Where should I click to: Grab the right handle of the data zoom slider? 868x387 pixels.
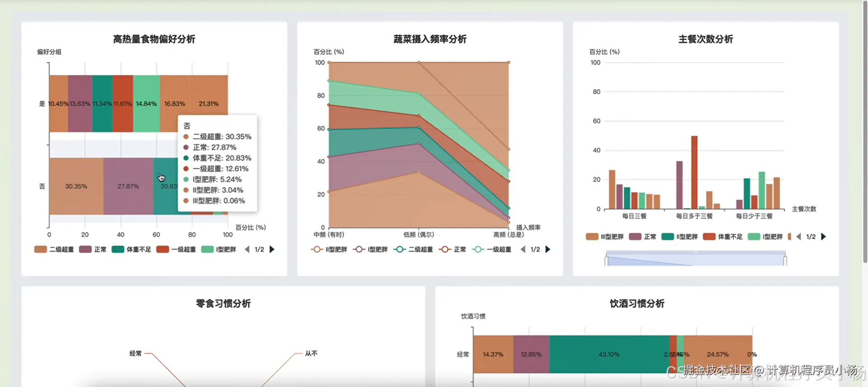point(785,261)
